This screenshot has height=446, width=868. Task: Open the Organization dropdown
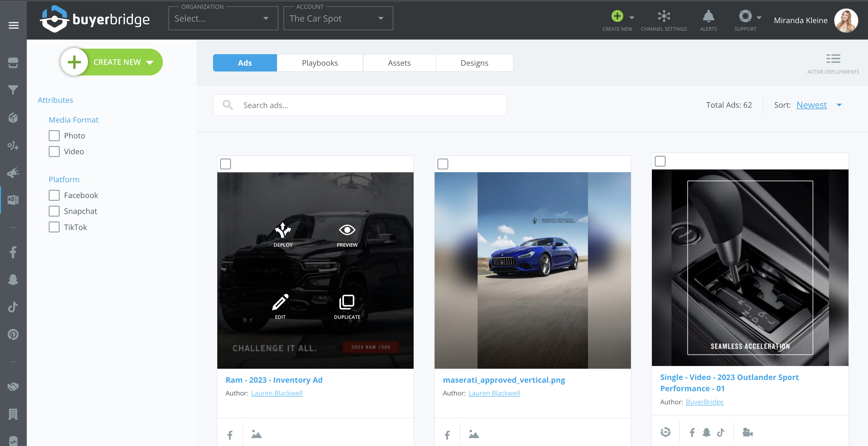[x=223, y=18]
